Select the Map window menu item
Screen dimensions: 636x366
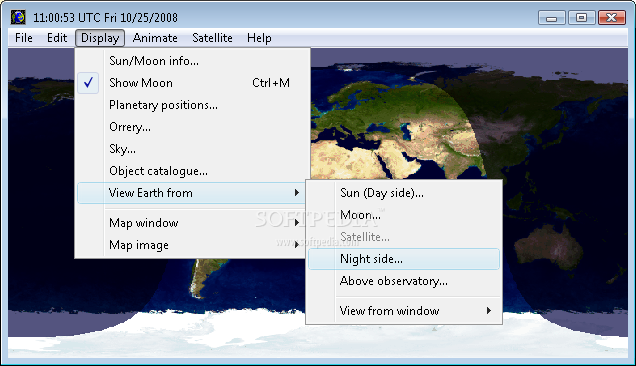tap(191, 223)
